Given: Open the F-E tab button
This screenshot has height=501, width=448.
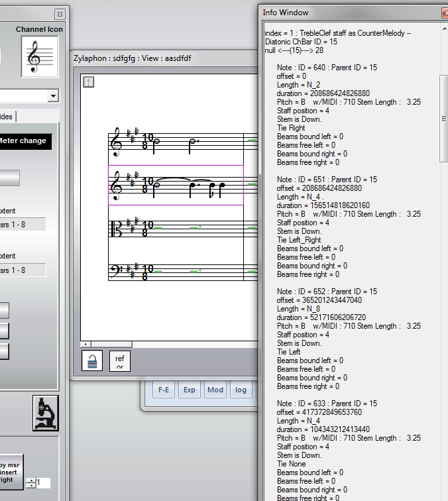Looking at the screenshot, I should pyautogui.click(x=163, y=390).
